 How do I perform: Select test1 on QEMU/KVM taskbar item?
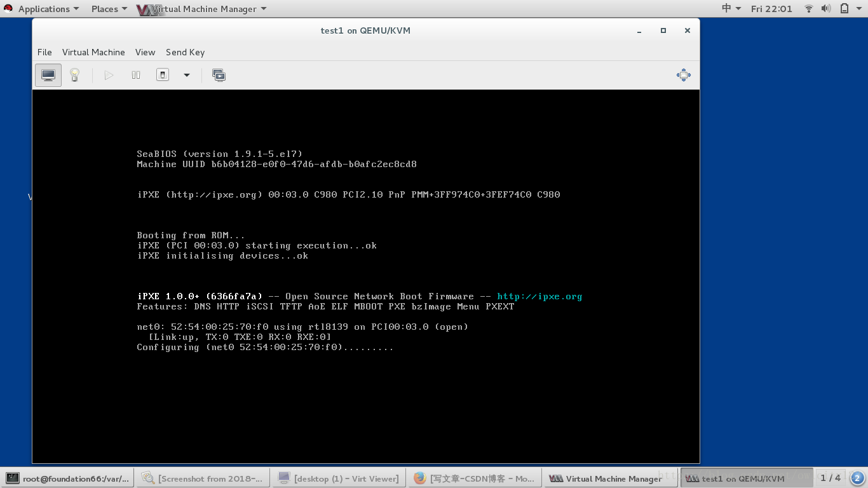click(745, 478)
